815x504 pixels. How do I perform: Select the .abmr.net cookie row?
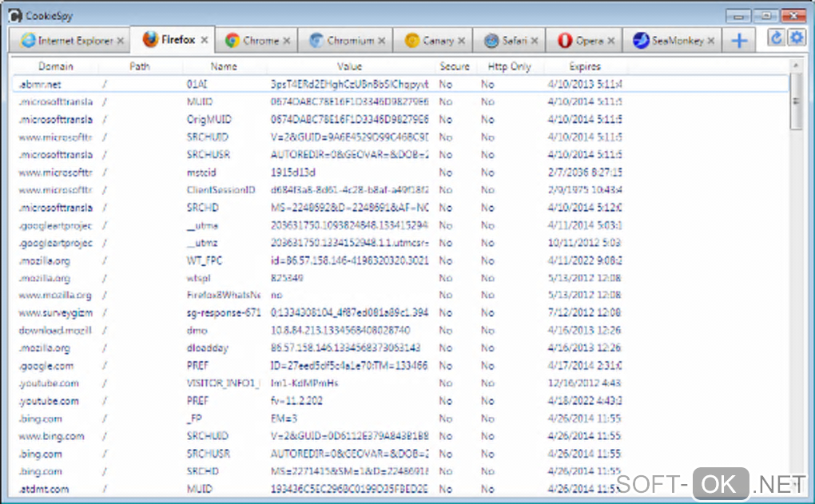(x=400, y=84)
